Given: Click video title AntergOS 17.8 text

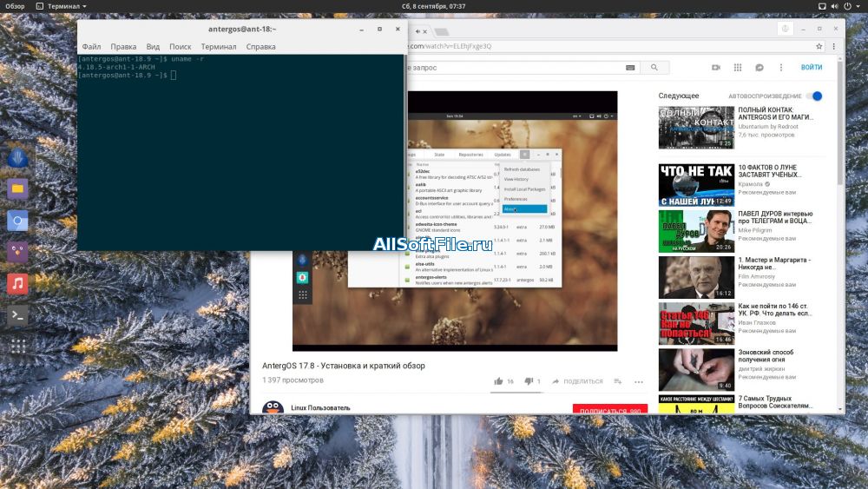Looking at the screenshot, I should click(x=343, y=366).
